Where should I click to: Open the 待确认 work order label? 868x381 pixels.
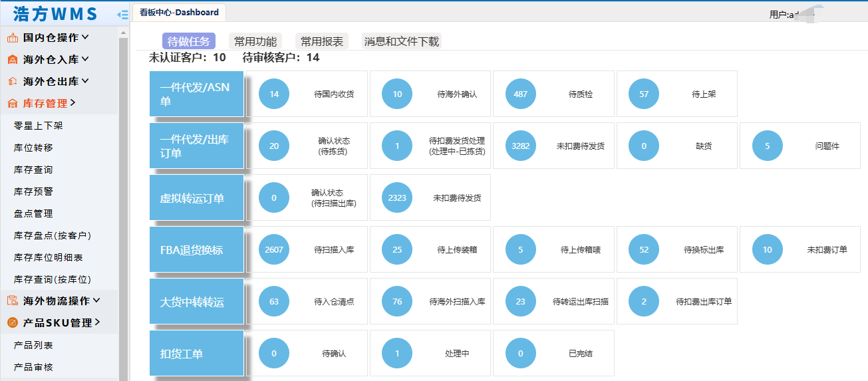[334, 354]
